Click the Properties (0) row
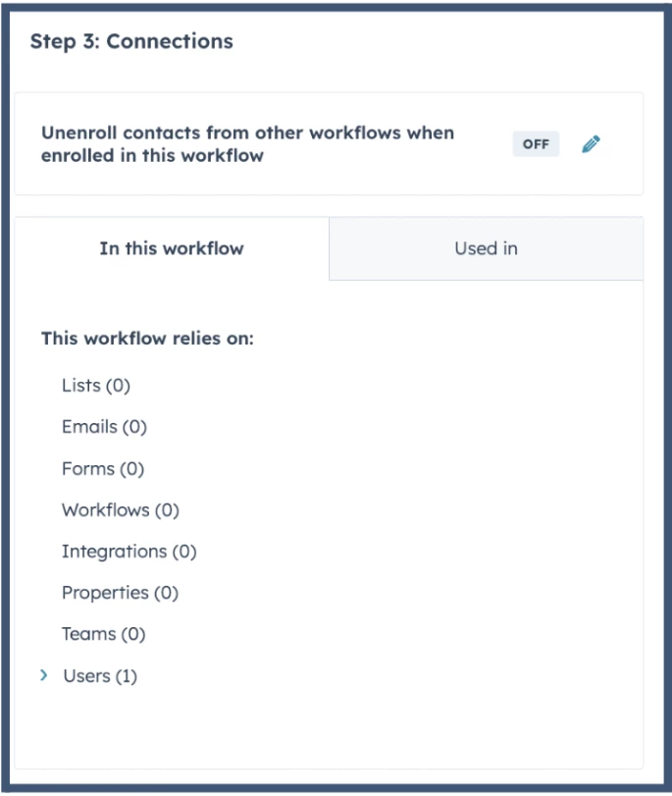Screen dimensions: 672x796 (120, 593)
